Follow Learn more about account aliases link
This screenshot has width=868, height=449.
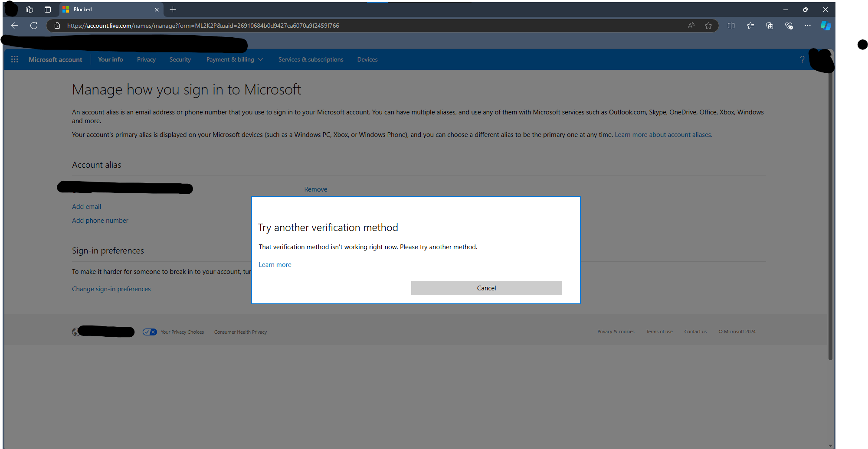(663, 135)
